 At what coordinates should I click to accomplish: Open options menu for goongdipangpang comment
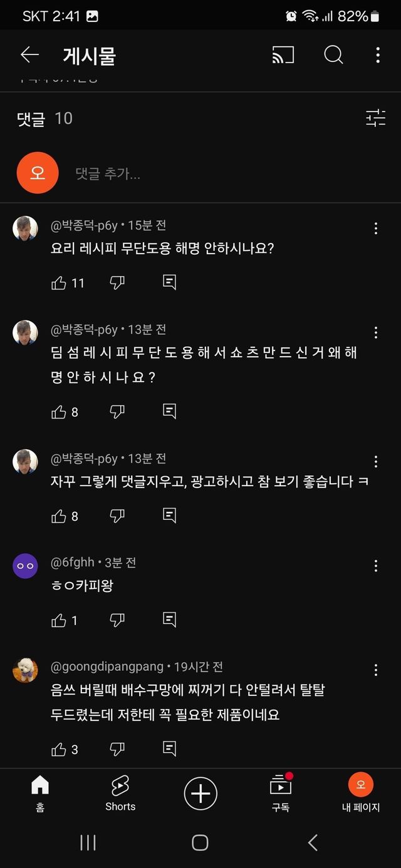pos(376,670)
